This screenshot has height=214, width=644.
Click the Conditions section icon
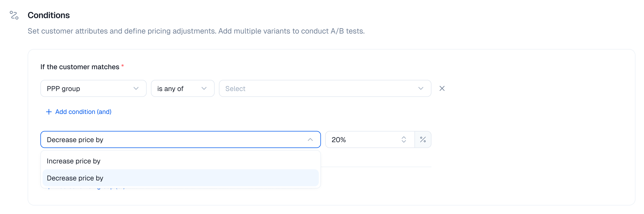click(x=14, y=15)
